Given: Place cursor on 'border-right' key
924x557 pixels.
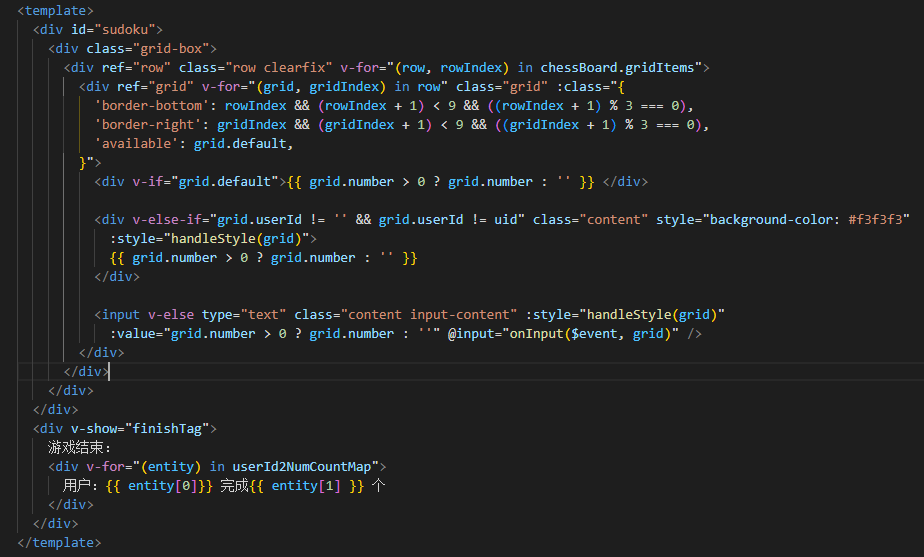Looking at the screenshot, I should tap(148, 124).
